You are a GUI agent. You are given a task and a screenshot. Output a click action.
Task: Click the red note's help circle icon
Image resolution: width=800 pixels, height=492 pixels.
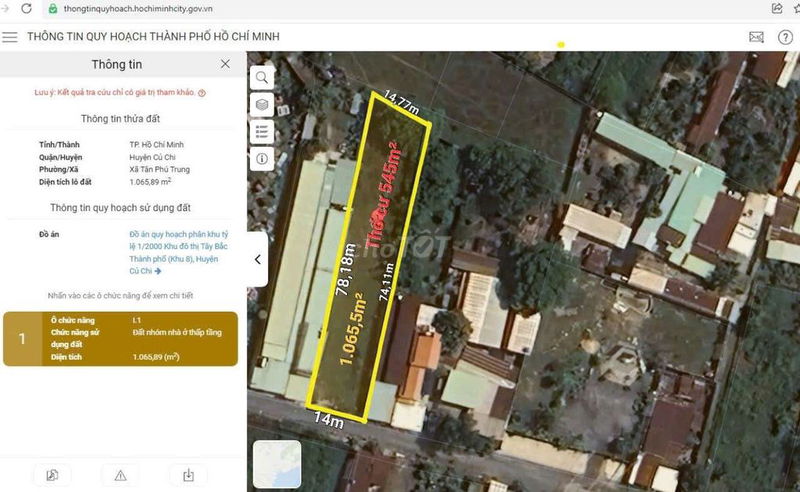pyautogui.click(x=202, y=93)
